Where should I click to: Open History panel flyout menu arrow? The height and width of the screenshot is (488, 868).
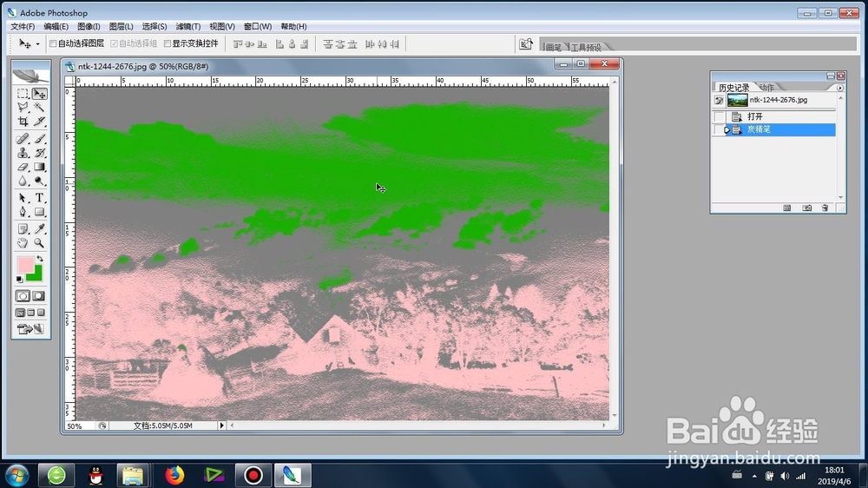[x=839, y=88]
